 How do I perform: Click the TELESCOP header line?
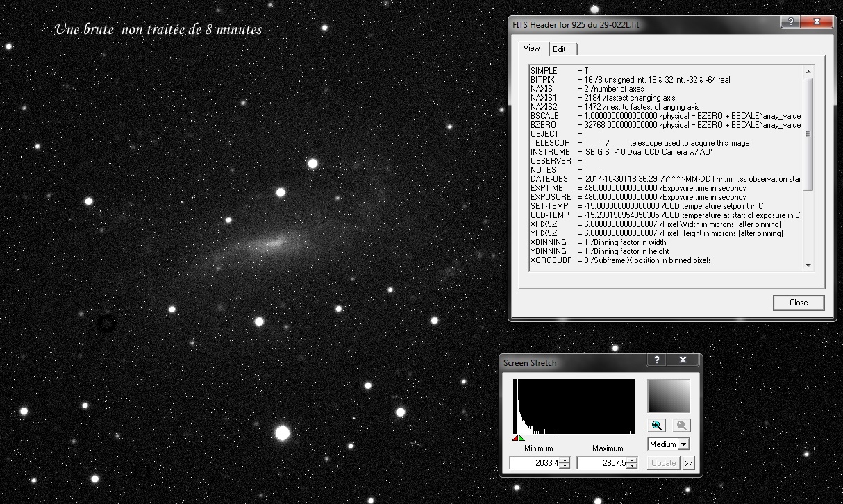click(x=640, y=143)
